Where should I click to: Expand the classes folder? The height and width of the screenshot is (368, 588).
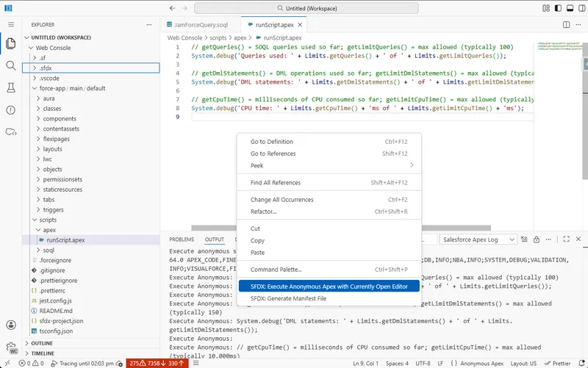pos(90,109)
